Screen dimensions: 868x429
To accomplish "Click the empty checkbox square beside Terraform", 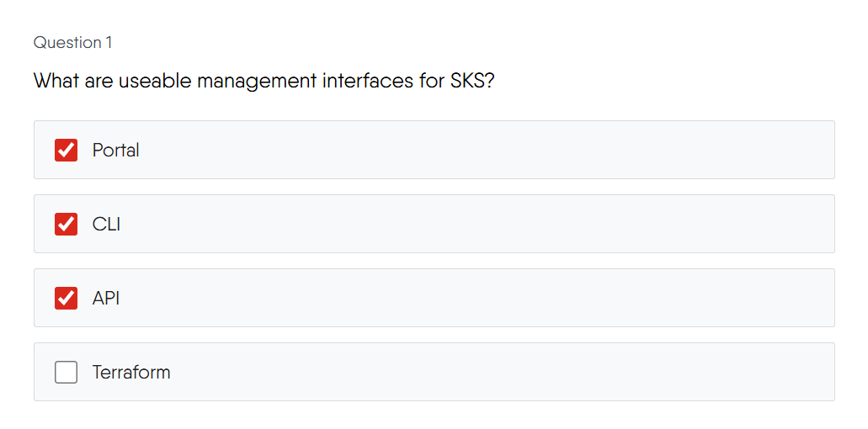I will click(x=66, y=372).
